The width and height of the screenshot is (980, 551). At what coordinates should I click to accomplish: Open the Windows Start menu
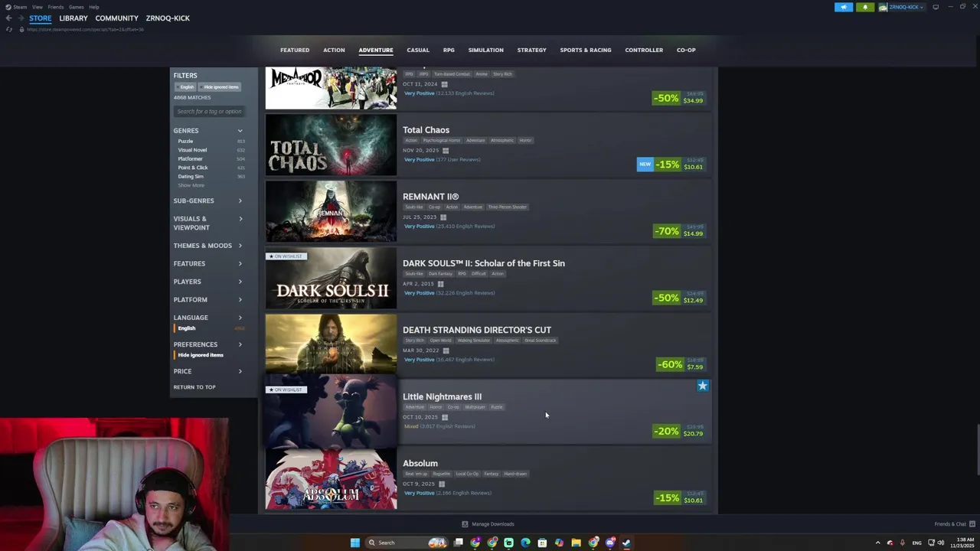click(x=355, y=543)
